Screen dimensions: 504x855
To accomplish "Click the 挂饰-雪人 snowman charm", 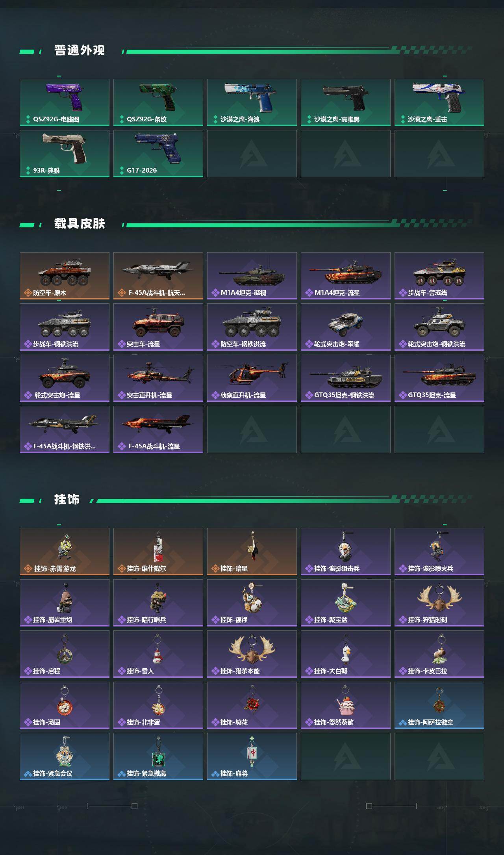I will click(158, 654).
